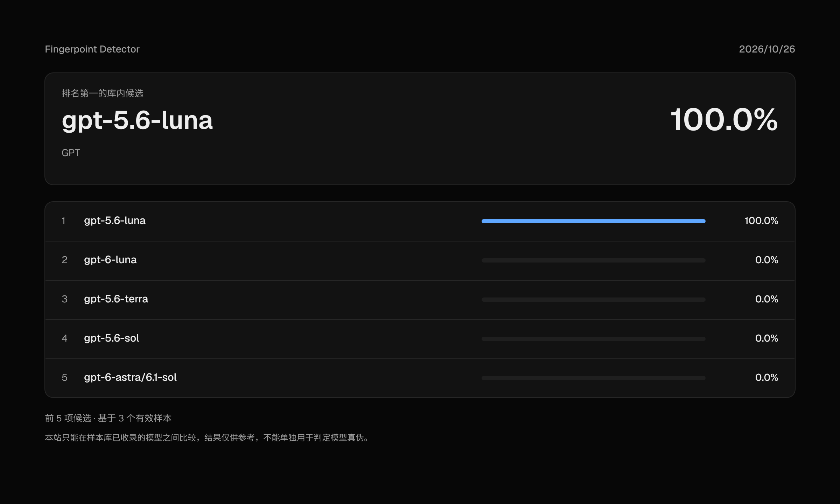The height and width of the screenshot is (504, 840).
Task: Click the empty gpt-6-luna progress bar
Action: click(594, 260)
